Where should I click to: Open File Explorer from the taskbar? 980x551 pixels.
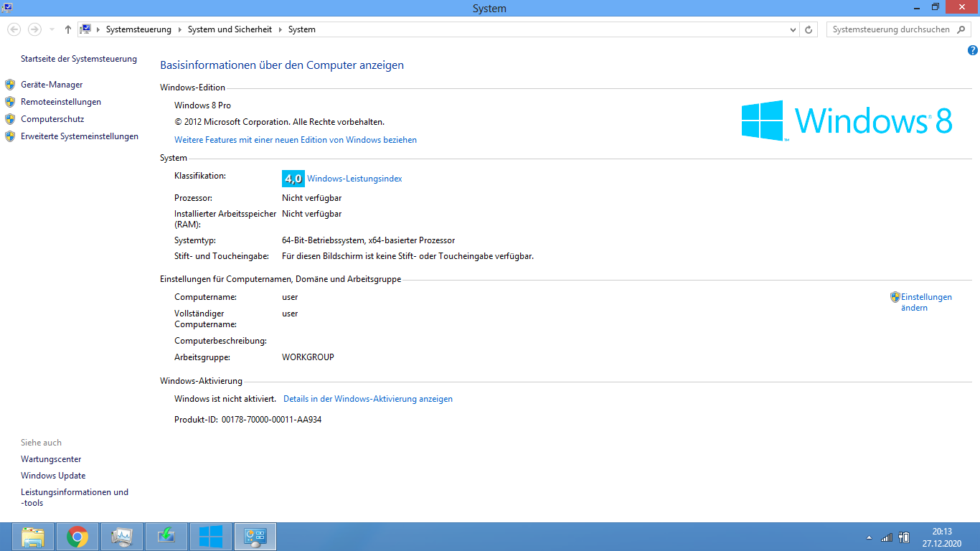(x=33, y=536)
